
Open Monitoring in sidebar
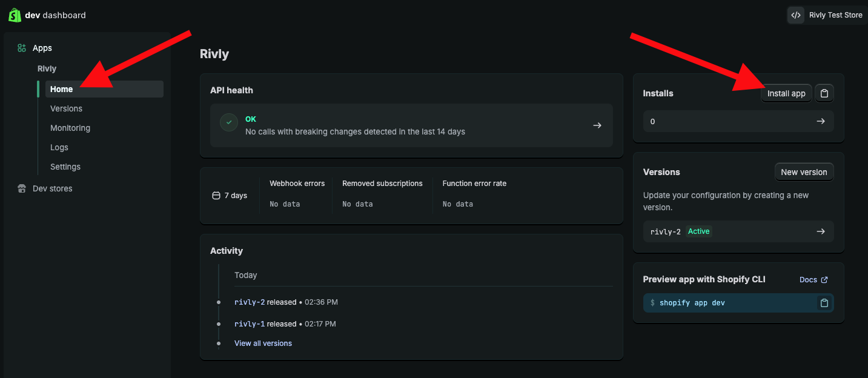coord(70,128)
